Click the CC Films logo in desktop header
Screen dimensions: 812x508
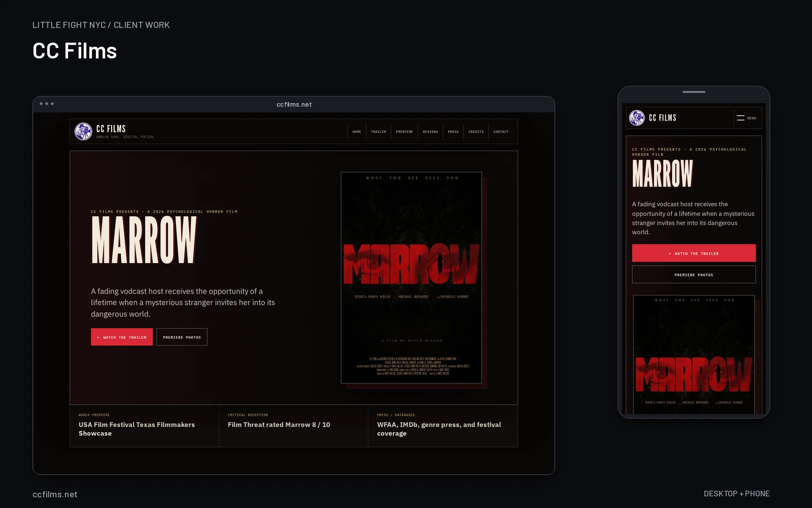[x=83, y=132]
